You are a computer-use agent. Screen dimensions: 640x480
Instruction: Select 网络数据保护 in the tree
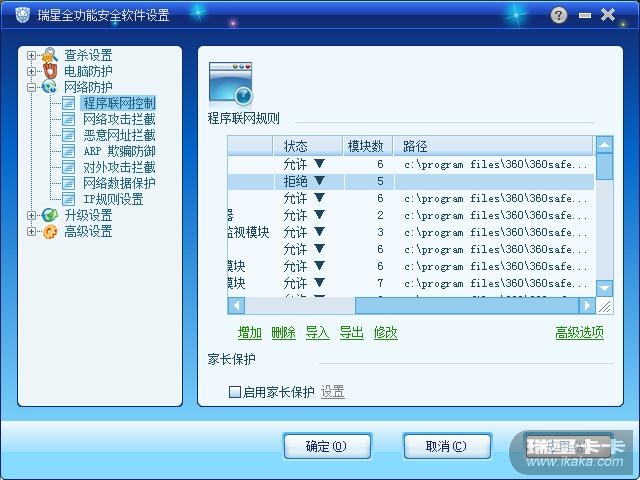pyautogui.click(x=119, y=183)
